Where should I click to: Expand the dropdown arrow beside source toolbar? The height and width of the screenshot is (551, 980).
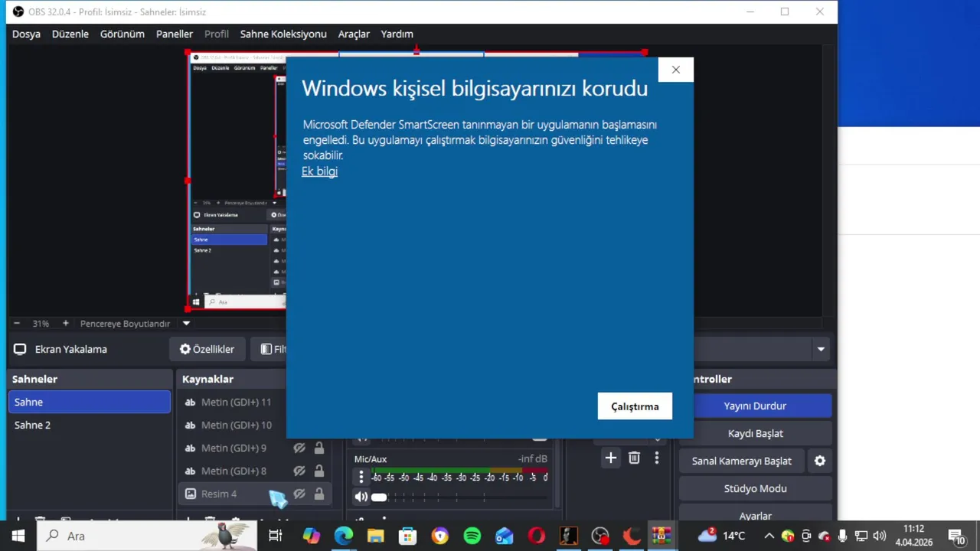[x=821, y=349]
